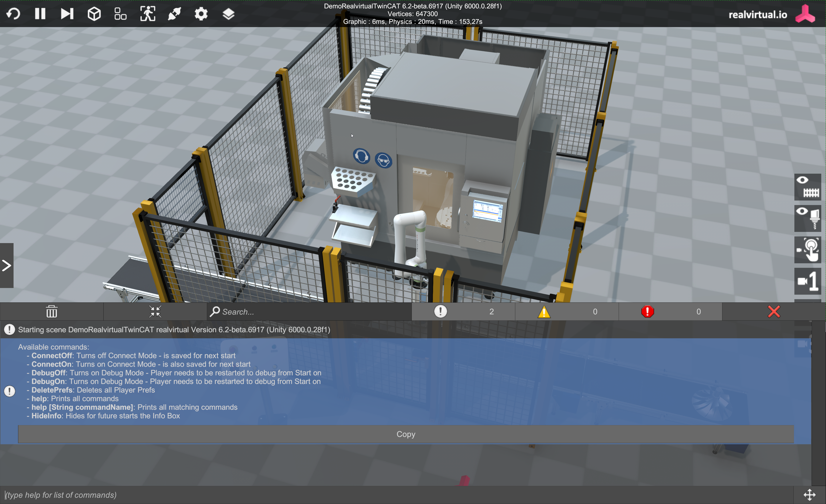Viewport: 826px width, 504px height.
Task: Collapse console entries with arrows icon
Action: pyautogui.click(x=155, y=312)
